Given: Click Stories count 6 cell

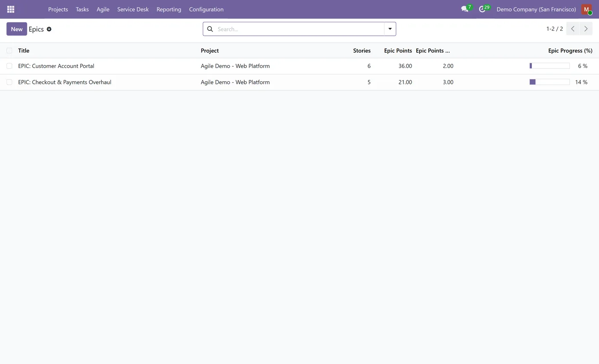Looking at the screenshot, I should [x=369, y=66].
